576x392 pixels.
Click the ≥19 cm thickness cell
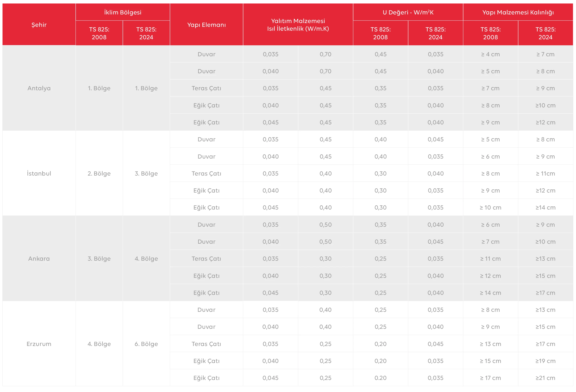[x=545, y=361]
